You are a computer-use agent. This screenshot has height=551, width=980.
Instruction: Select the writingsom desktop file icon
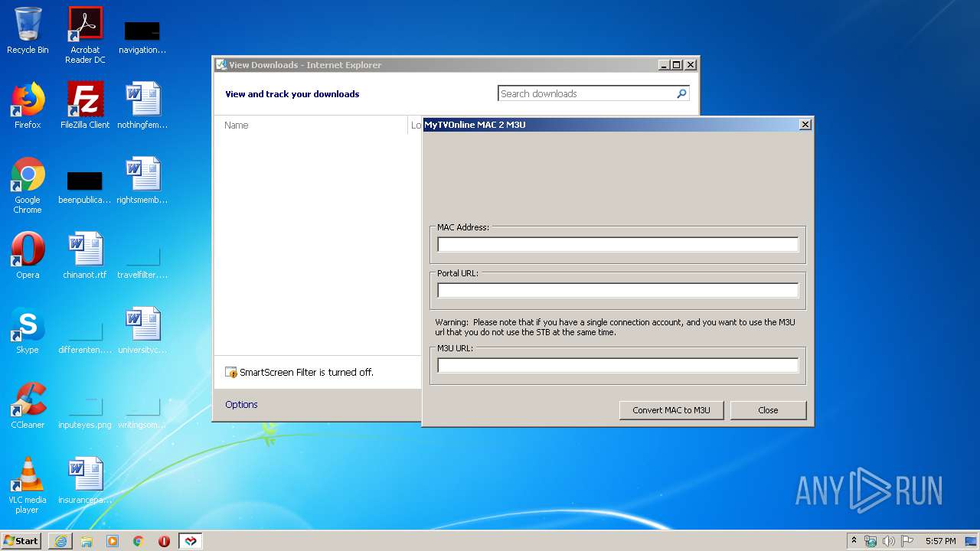[142, 412]
